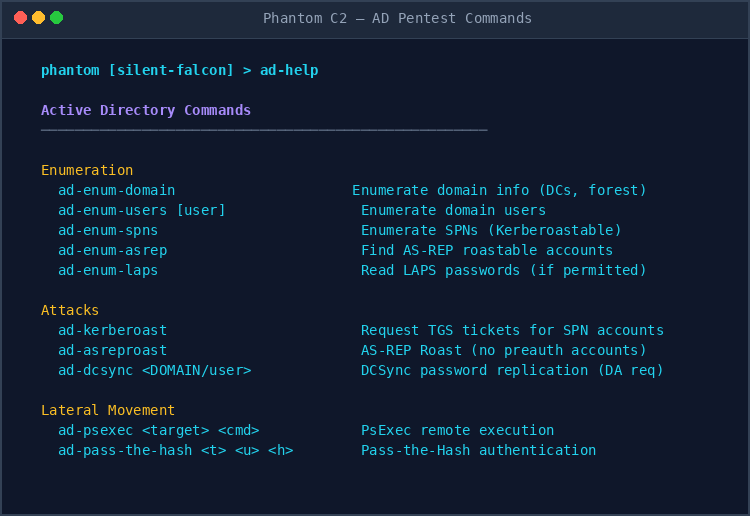
Task: Click the ad-enum-asrep command
Action: tap(112, 250)
